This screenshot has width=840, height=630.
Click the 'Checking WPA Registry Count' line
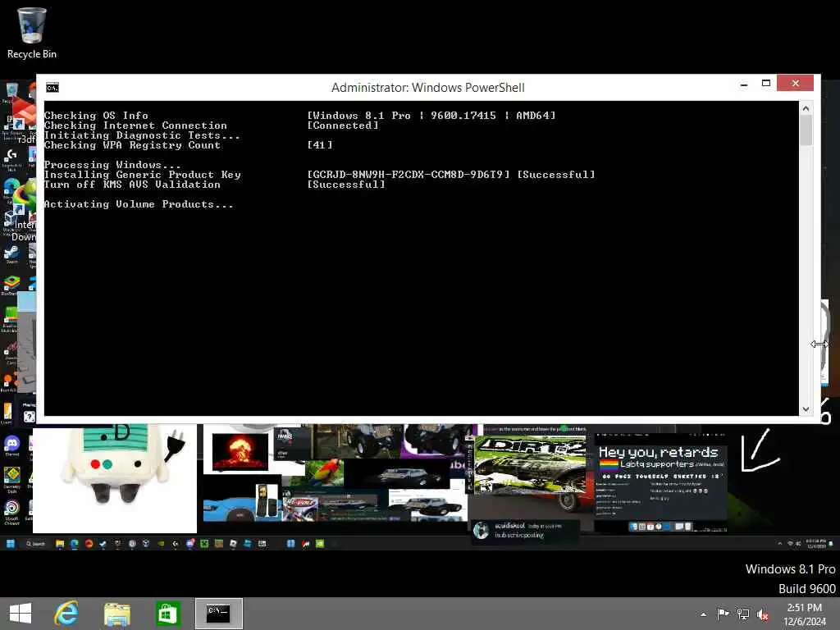coord(132,145)
